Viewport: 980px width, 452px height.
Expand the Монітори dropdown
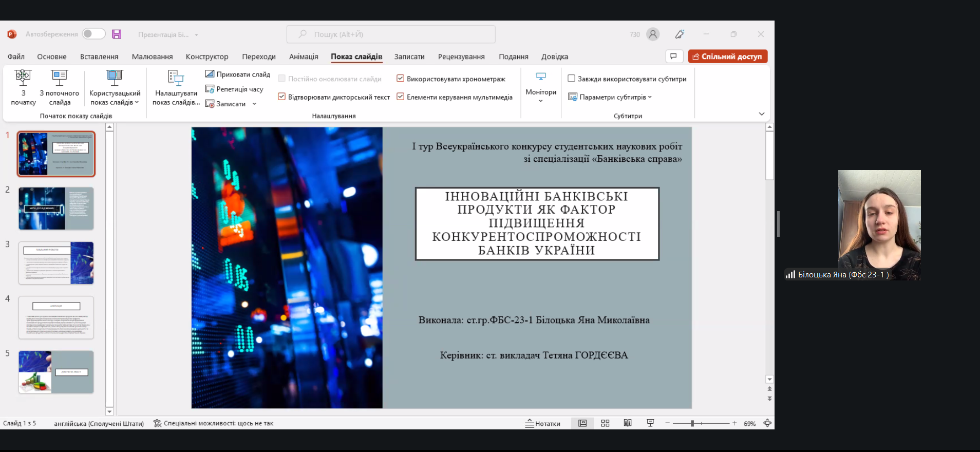541,100
